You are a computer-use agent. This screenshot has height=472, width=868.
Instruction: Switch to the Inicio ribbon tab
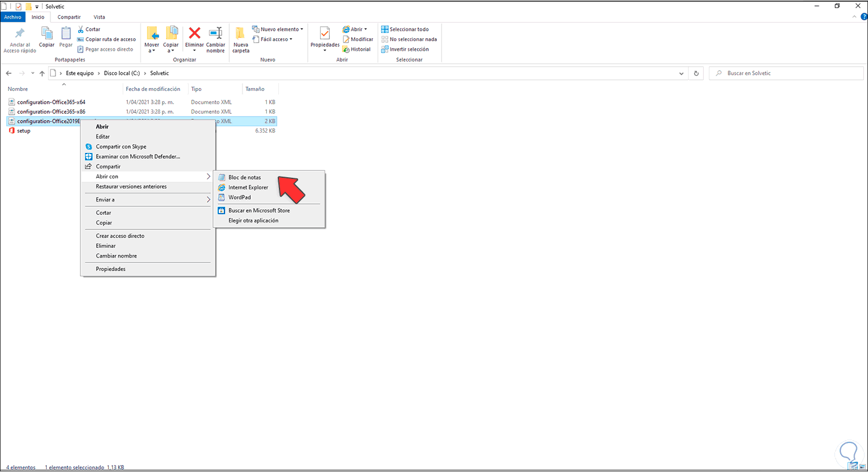38,17
